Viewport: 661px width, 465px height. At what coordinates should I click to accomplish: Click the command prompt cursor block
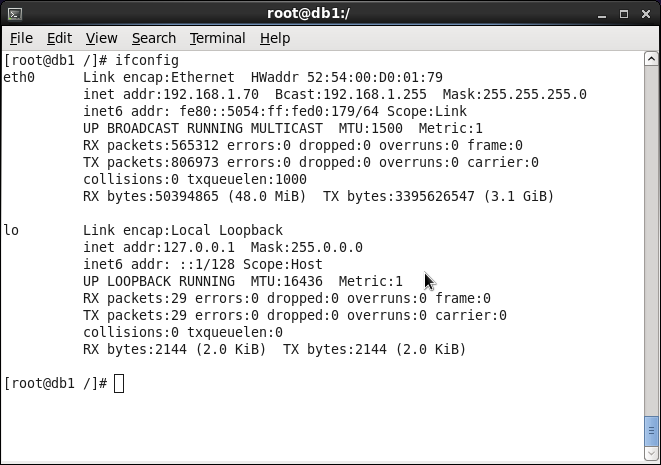pyautogui.click(x=119, y=384)
